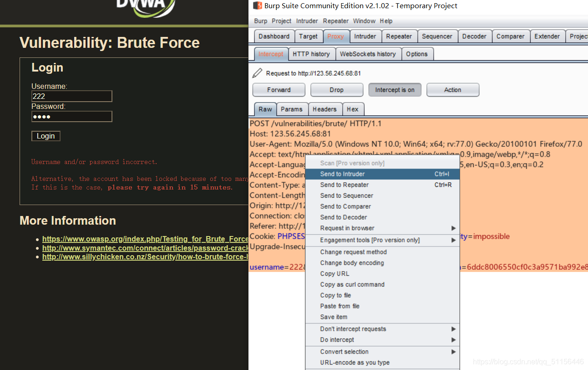Choose Send to Decoder

point(382,217)
